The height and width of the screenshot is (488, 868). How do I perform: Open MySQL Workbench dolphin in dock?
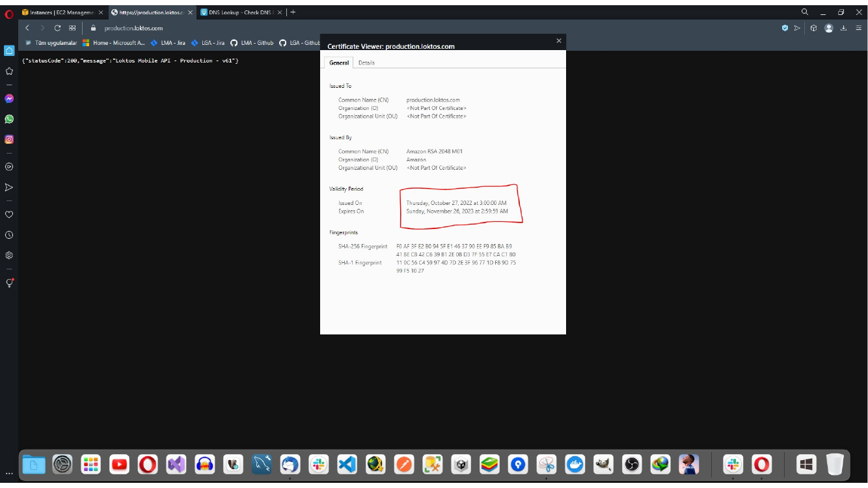click(262, 464)
